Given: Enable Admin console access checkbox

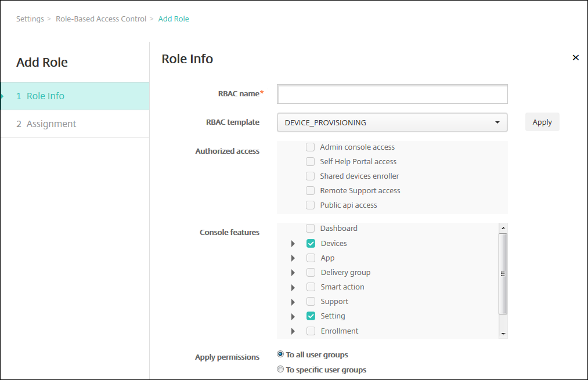Looking at the screenshot, I should [x=311, y=147].
